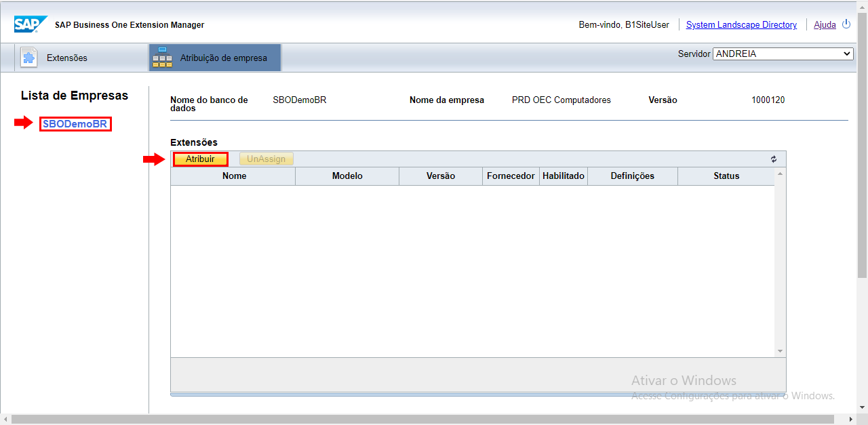Click the Atribuir button
The height and width of the screenshot is (425, 868).
pos(200,159)
